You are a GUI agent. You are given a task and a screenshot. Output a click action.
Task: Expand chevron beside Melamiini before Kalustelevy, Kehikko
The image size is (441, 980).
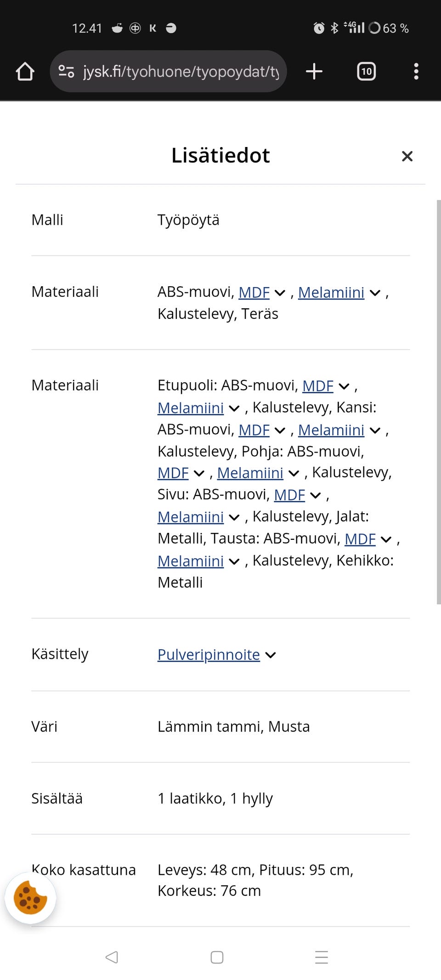[x=234, y=561]
